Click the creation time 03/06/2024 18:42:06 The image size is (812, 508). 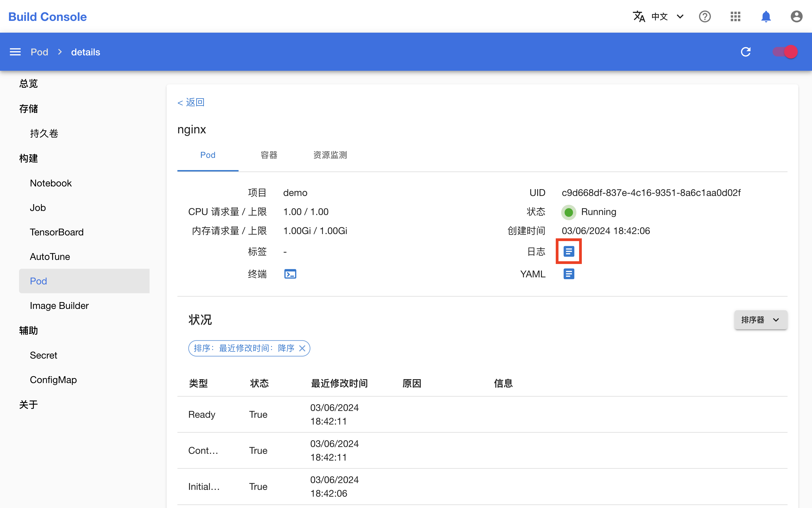(x=606, y=231)
